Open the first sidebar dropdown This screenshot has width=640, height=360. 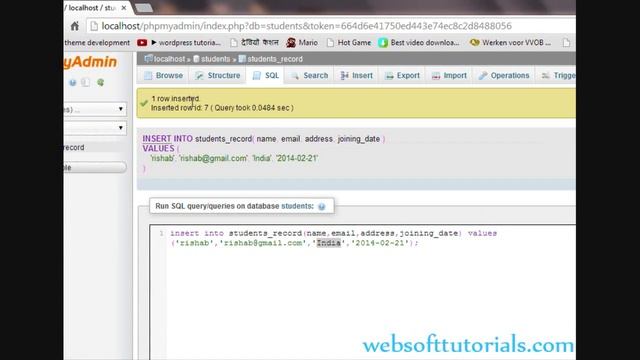[x=95, y=109]
